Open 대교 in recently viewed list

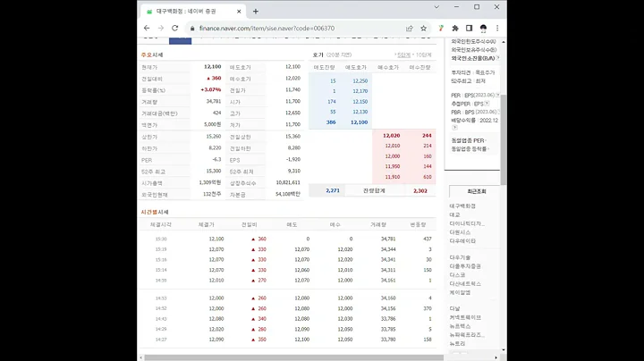[x=454, y=215]
